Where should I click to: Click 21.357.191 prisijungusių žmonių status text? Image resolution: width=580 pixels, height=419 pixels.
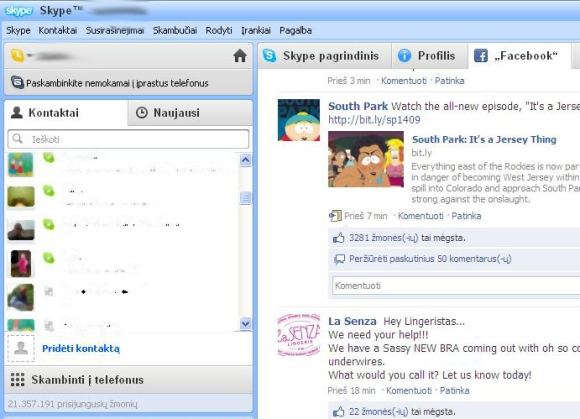(72, 404)
